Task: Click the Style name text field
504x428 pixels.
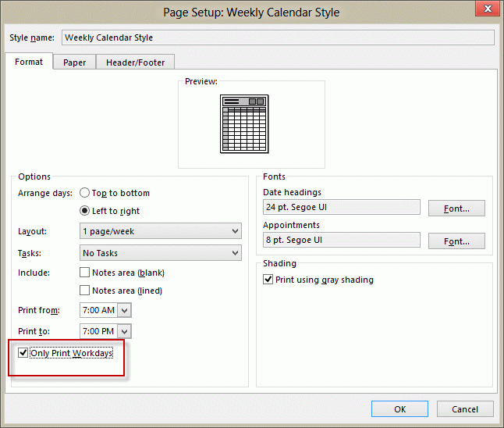Action: 278,37
